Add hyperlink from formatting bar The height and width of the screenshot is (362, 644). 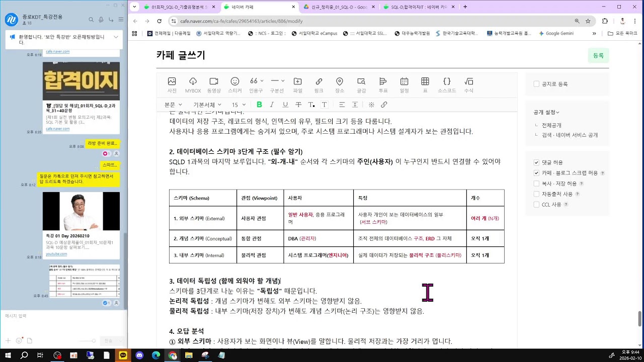[384, 105]
